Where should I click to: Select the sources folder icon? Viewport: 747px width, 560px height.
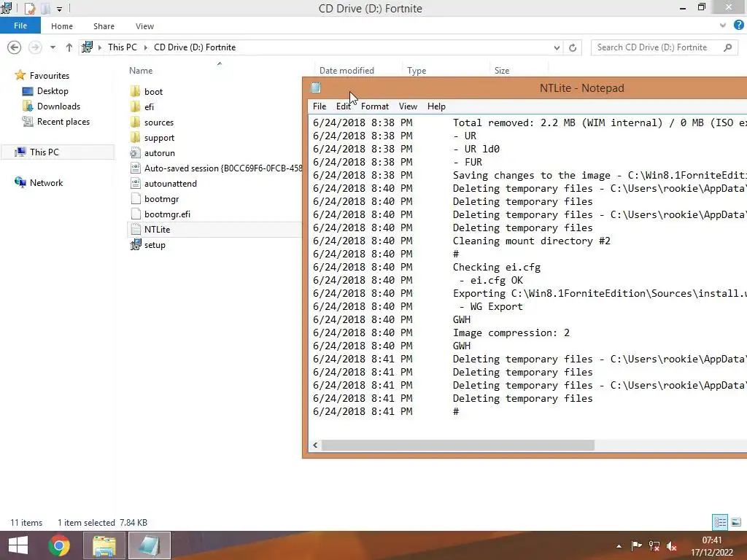coord(135,122)
